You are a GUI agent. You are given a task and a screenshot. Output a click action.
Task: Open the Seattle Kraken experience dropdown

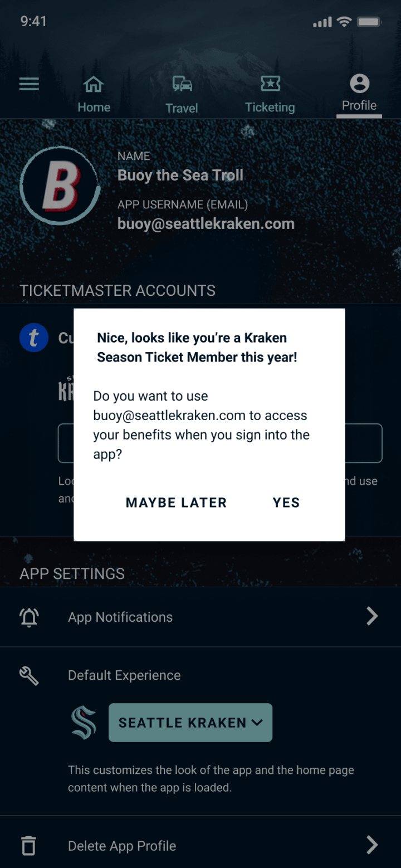pos(190,723)
